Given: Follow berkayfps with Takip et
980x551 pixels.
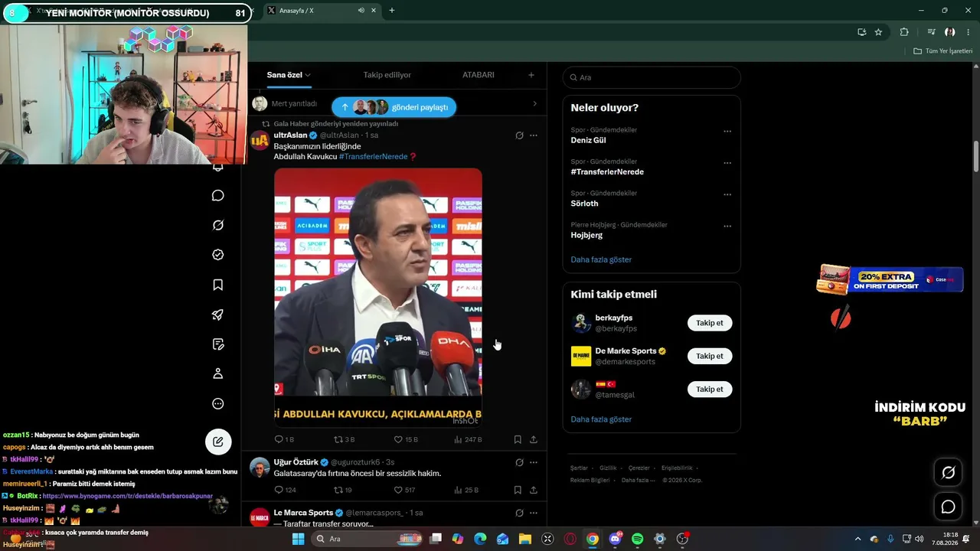Looking at the screenshot, I should pyautogui.click(x=710, y=323).
